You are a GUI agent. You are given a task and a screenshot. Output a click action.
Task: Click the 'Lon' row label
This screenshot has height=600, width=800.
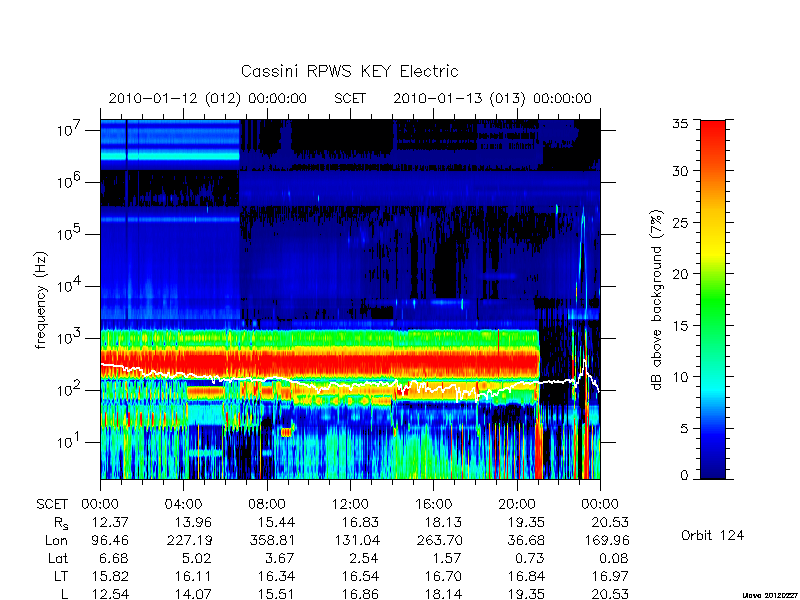coord(57,540)
